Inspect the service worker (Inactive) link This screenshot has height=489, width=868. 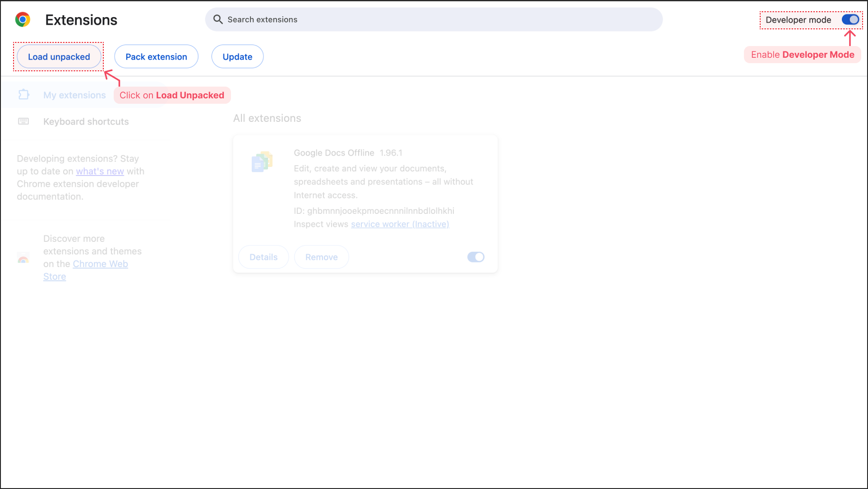click(x=400, y=224)
